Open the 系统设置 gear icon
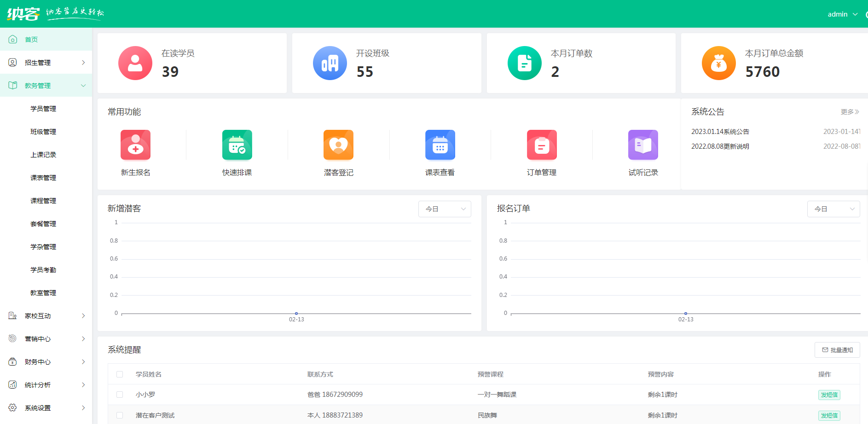868x424 pixels. click(12, 408)
